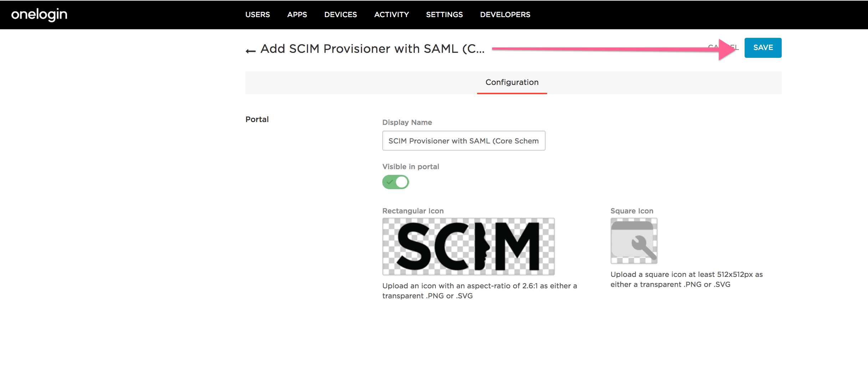Switch to the Configuration tab
The width and height of the screenshot is (868, 374).
pos(512,82)
